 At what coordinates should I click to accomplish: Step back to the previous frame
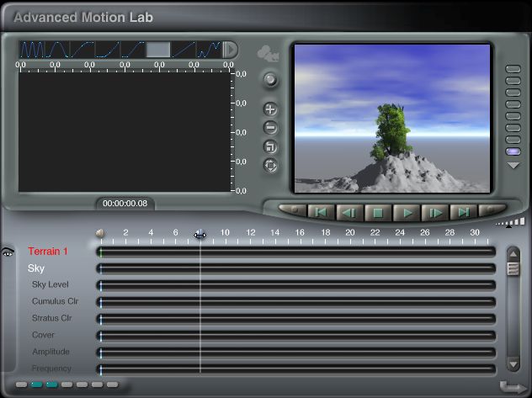point(349,213)
